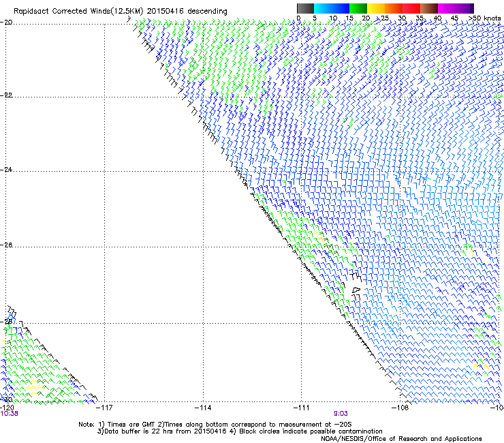504x443 pixels.
Task: Click the legend number 25
Action: [x=384, y=18]
